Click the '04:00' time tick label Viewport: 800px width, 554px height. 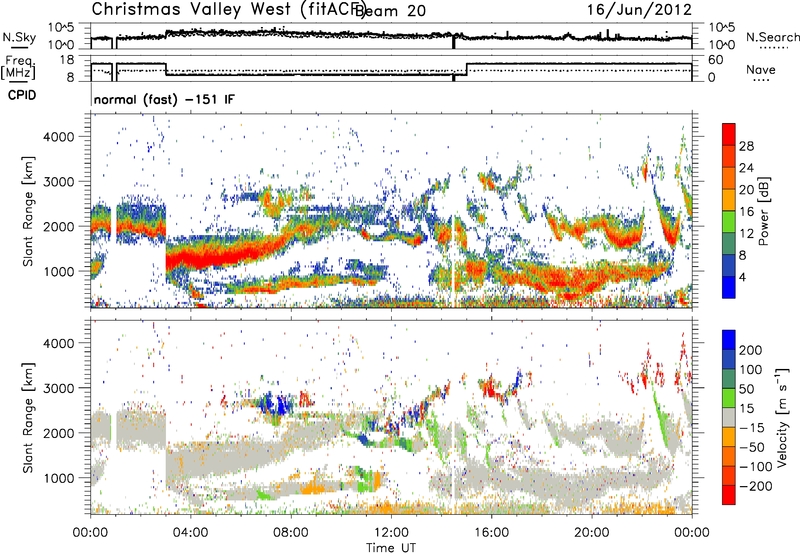tap(190, 533)
